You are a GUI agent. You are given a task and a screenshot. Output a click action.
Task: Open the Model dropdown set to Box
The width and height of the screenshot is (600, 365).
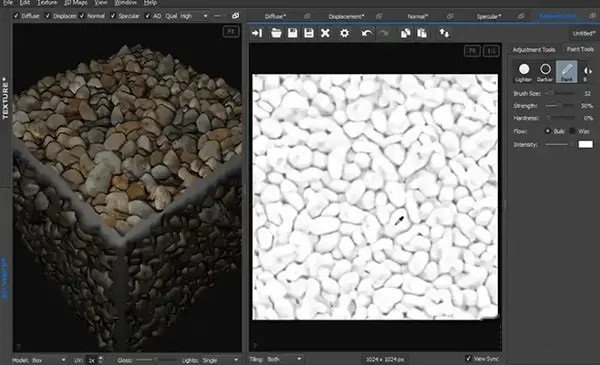click(49, 360)
